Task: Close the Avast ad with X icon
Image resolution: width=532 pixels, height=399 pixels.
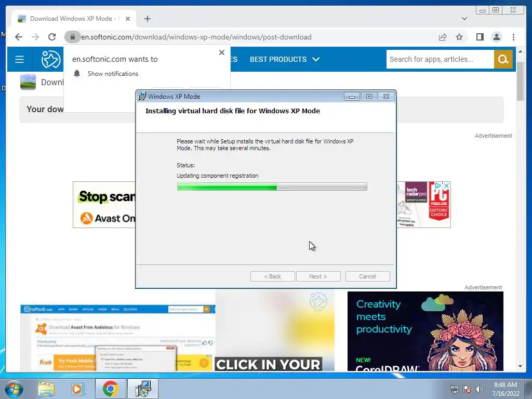Action: pyautogui.click(x=447, y=185)
